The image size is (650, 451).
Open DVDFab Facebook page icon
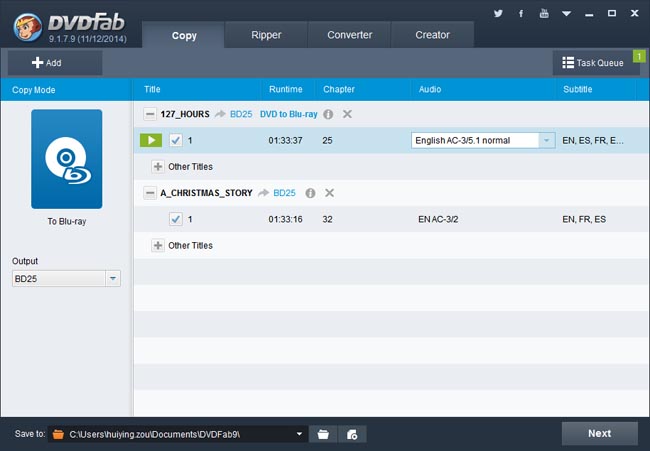click(x=521, y=14)
